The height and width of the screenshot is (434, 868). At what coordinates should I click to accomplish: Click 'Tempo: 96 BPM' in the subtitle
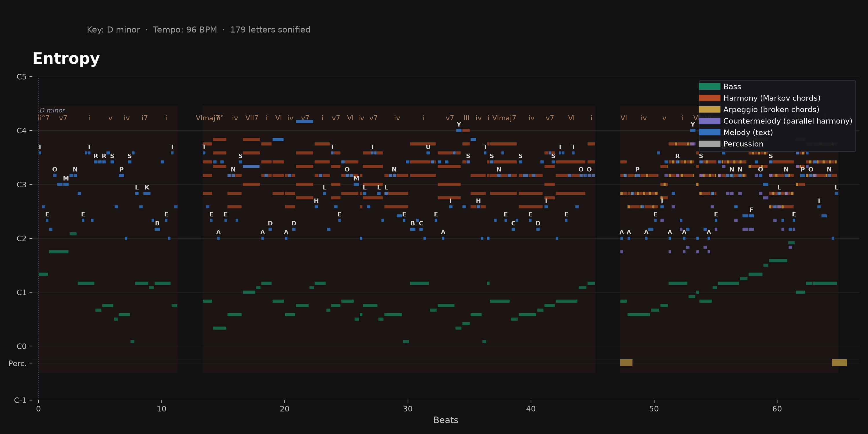point(185,30)
